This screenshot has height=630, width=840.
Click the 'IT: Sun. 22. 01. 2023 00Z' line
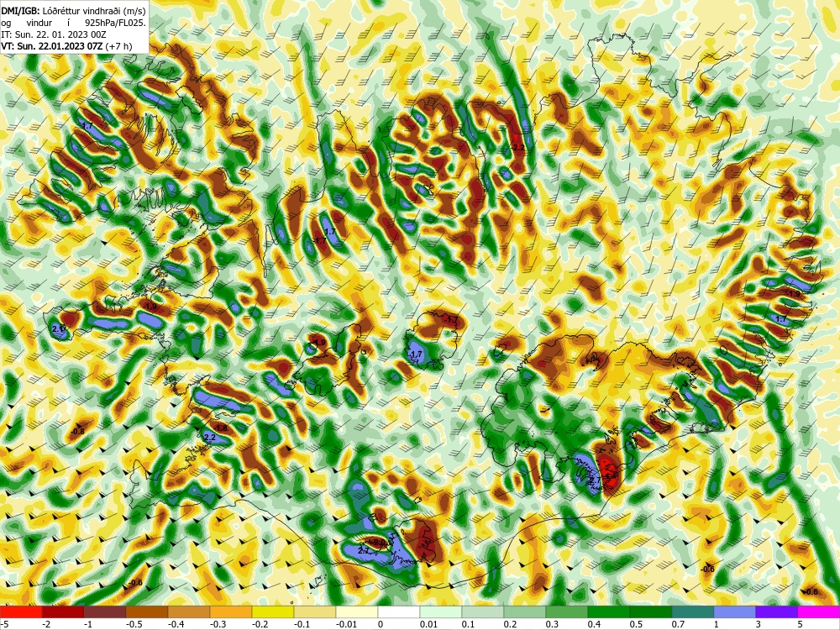[x=54, y=34]
